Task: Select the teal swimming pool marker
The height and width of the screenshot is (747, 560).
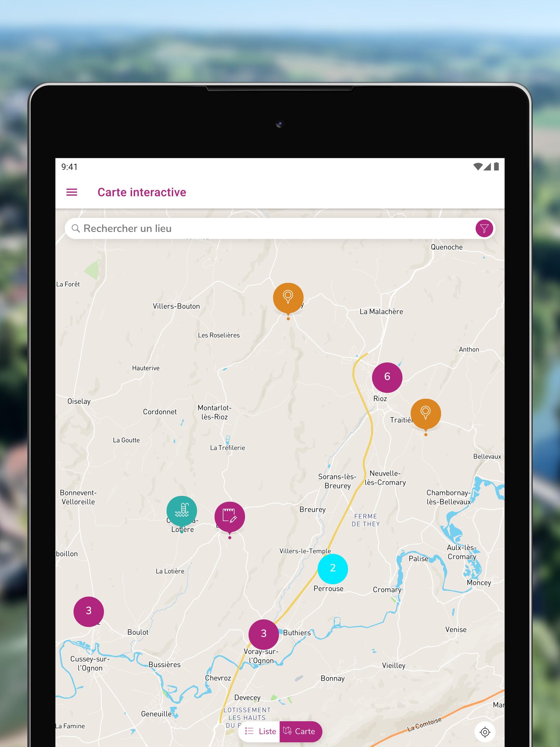Action: (182, 511)
